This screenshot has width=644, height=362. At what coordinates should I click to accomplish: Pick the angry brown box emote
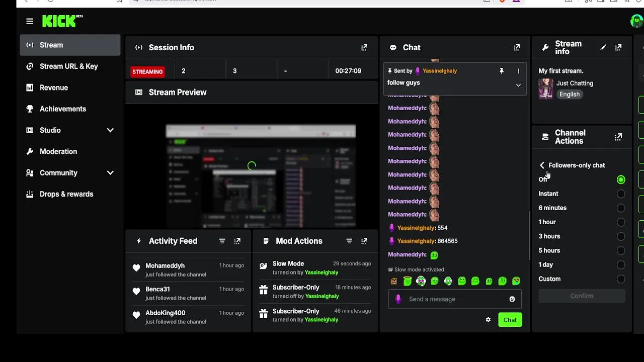click(x=394, y=281)
